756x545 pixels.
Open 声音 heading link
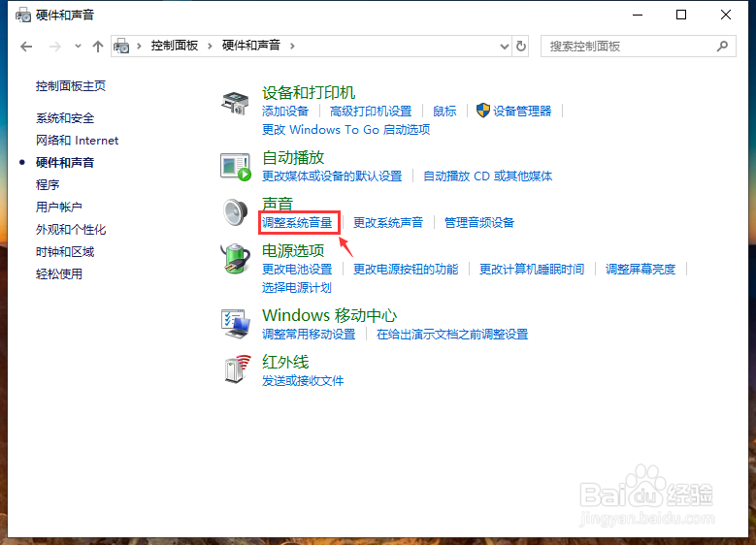pyautogui.click(x=278, y=204)
